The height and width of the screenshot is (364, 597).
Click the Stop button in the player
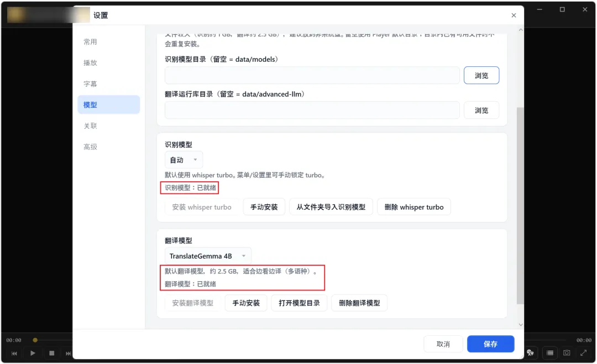[x=52, y=353]
